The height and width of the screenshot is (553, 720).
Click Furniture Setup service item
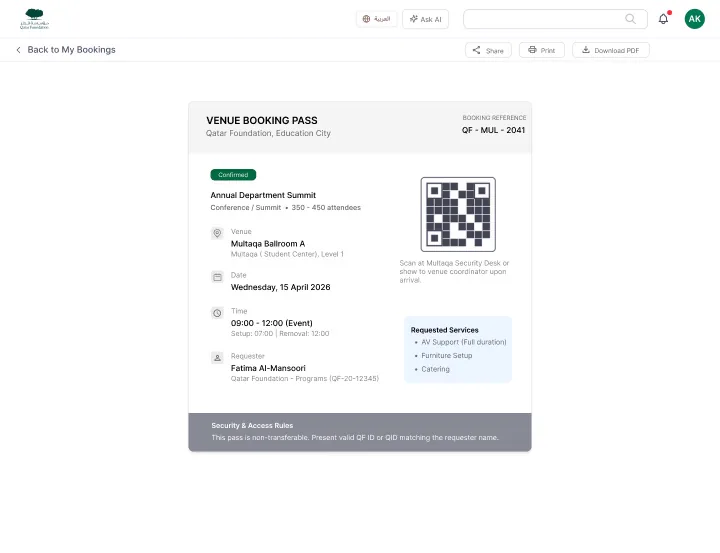pos(447,356)
